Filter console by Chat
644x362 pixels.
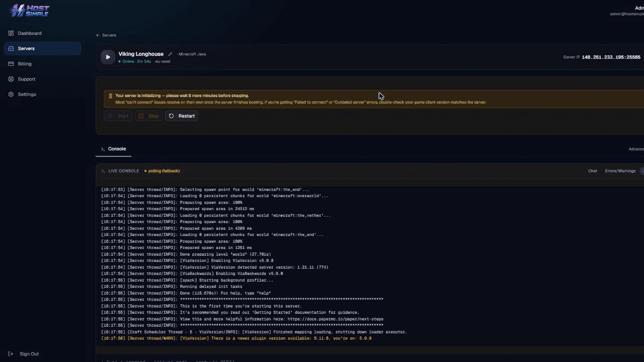point(593,171)
